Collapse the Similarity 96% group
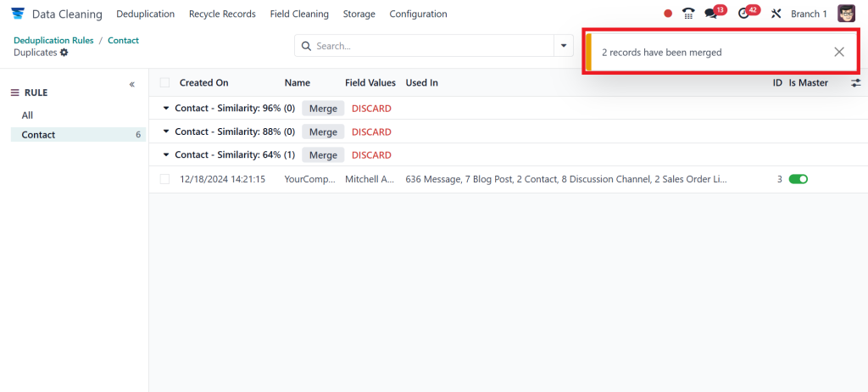The image size is (868, 392). click(x=166, y=109)
